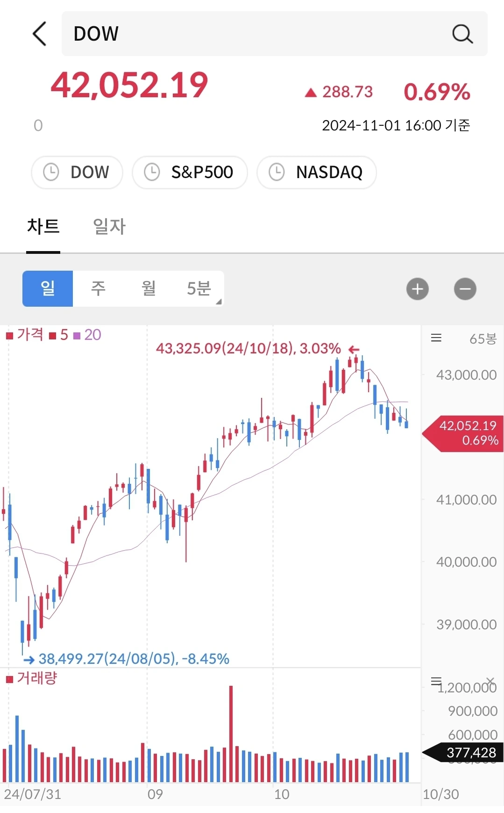Zoom in chart with plus icon
This screenshot has width=504, height=813.
tap(418, 289)
